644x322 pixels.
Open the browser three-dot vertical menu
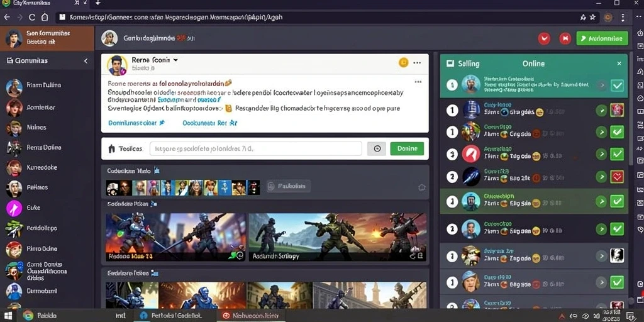[x=623, y=17]
